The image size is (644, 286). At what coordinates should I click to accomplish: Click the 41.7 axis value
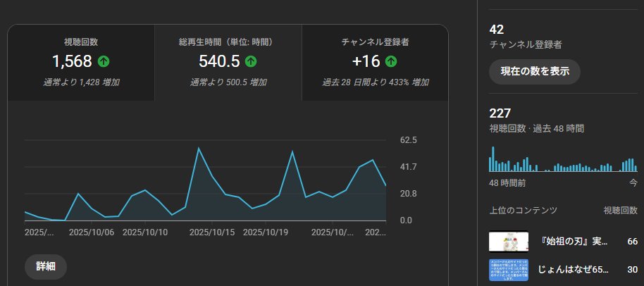409,167
